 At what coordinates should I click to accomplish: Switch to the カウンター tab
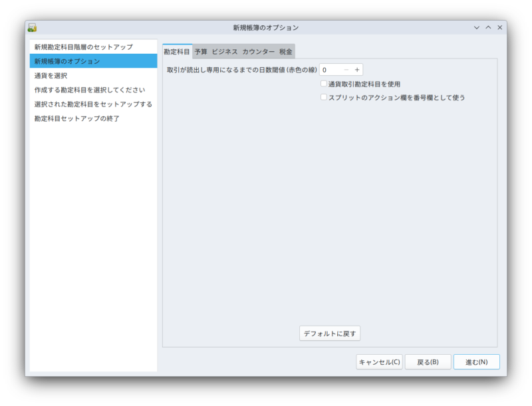(258, 52)
